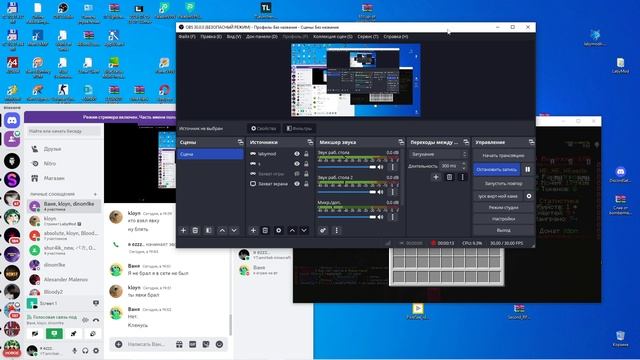The image size is (640, 360).
Task: Open Discord home icon in server list
Action: 12,121
